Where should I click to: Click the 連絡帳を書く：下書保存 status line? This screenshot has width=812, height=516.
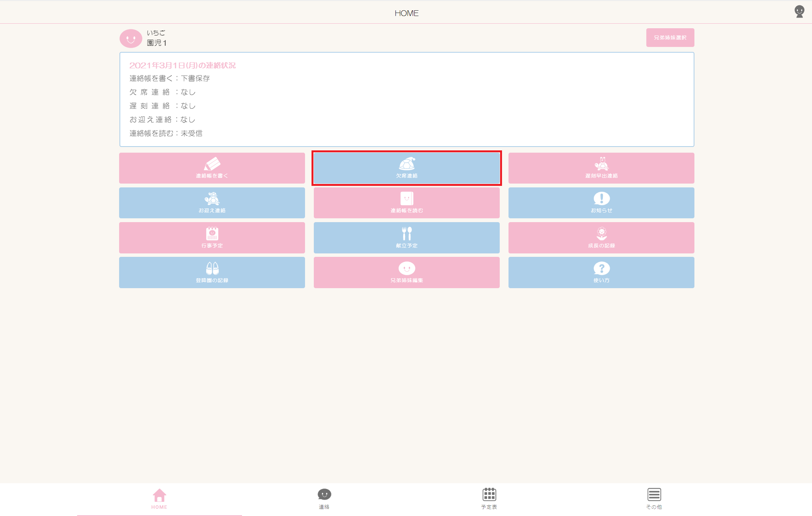pyautogui.click(x=170, y=78)
